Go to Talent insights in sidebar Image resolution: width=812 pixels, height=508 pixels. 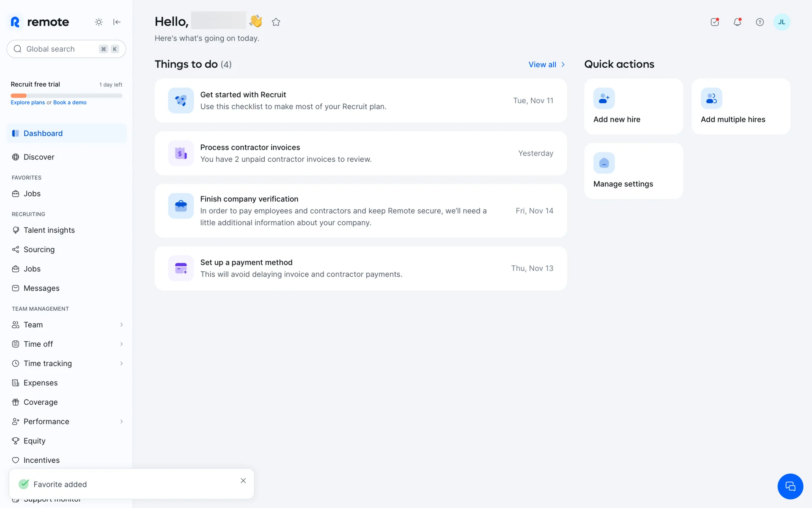(49, 230)
